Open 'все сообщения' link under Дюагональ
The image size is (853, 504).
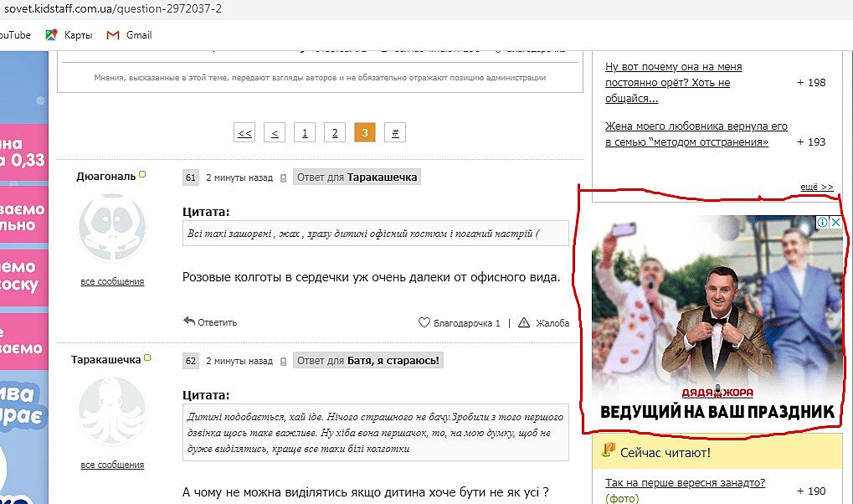112,281
